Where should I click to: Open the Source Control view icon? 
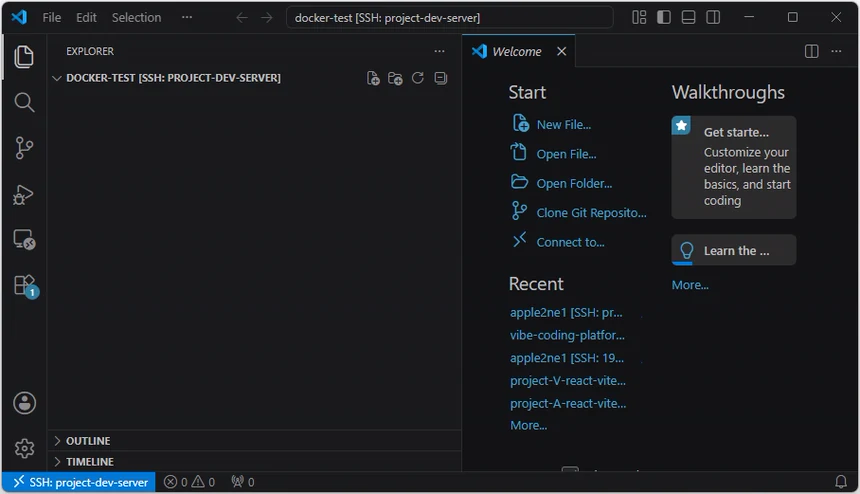(x=24, y=148)
